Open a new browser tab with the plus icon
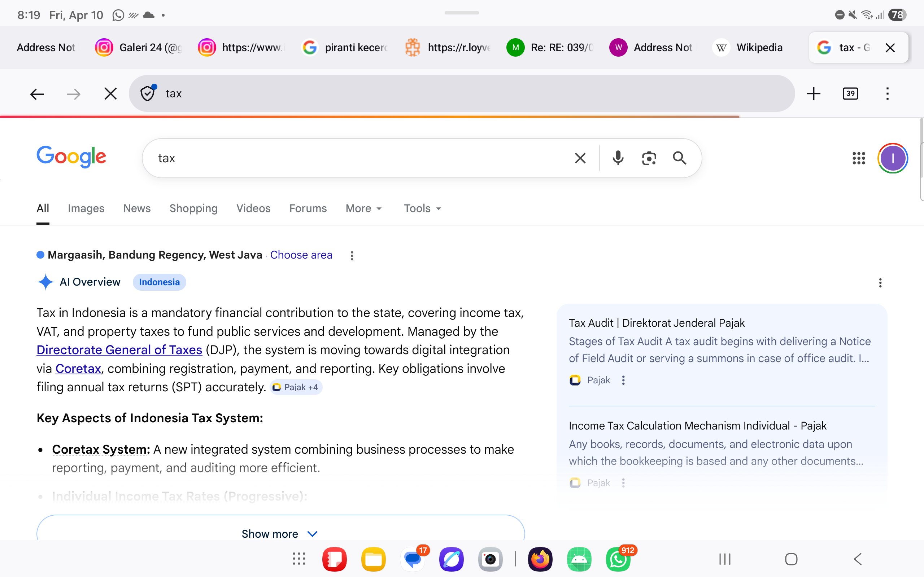 (x=814, y=93)
